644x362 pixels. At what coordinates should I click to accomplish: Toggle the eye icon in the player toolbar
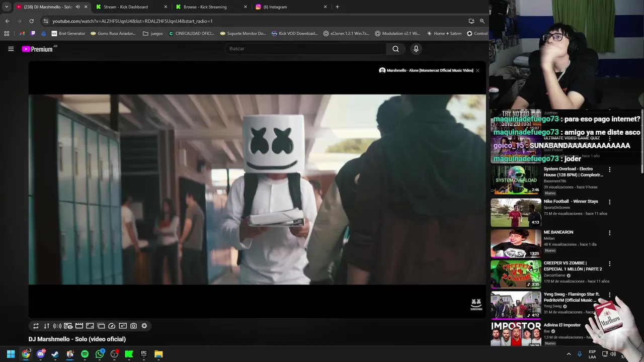coord(68,326)
